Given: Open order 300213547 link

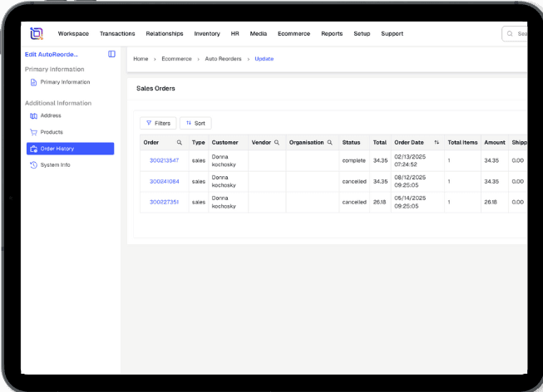Looking at the screenshot, I should (x=164, y=160).
